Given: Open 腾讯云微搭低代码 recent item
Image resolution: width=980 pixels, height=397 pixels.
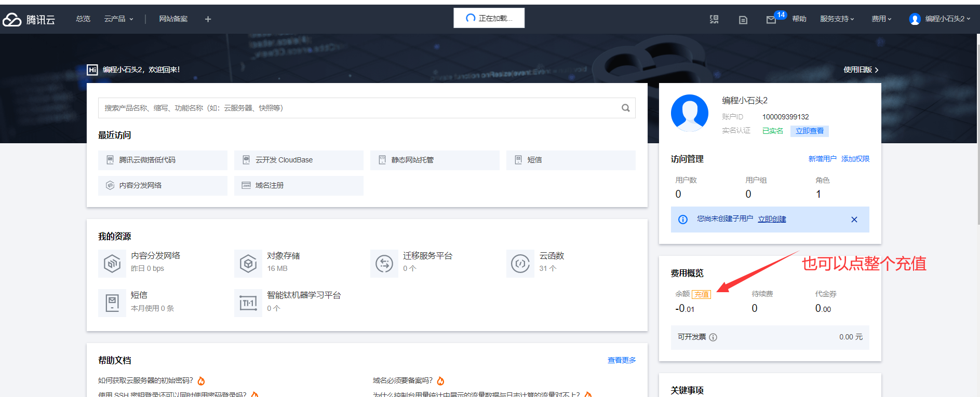Looking at the screenshot, I should [163, 160].
